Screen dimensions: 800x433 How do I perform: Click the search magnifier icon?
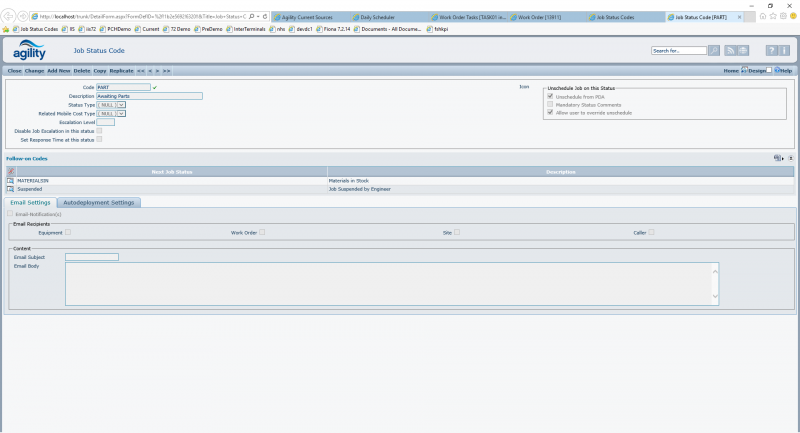pos(714,50)
